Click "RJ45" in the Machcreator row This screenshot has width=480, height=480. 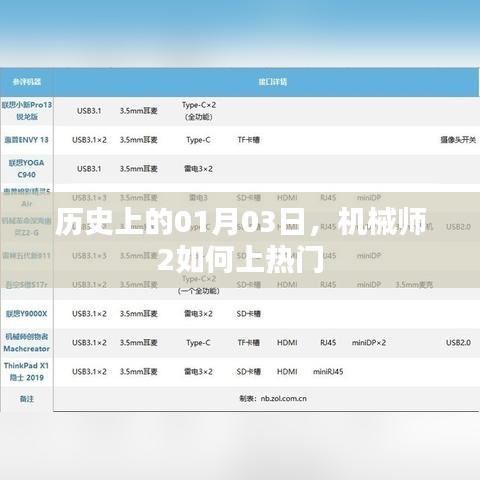[328, 343]
